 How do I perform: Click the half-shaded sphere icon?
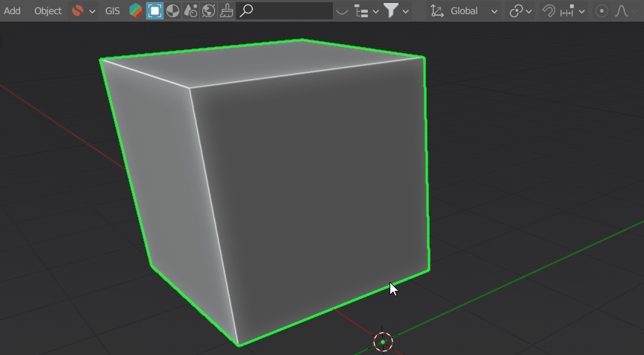tap(172, 11)
